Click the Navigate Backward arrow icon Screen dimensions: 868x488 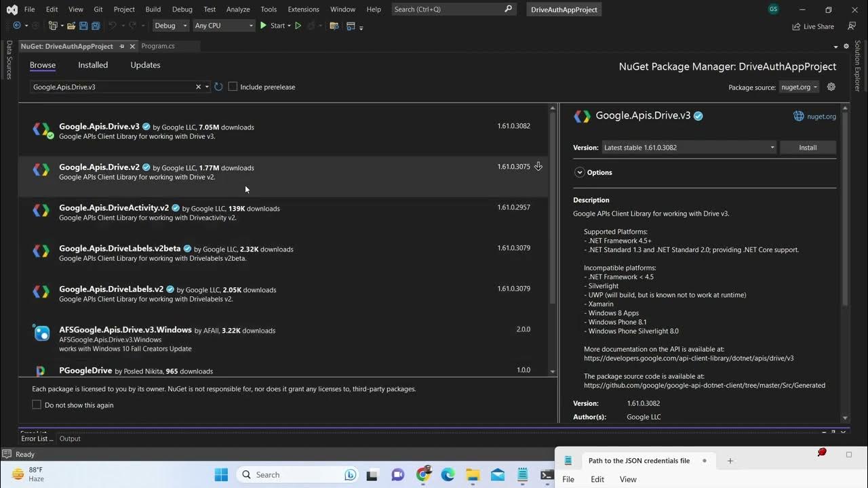(x=17, y=26)
